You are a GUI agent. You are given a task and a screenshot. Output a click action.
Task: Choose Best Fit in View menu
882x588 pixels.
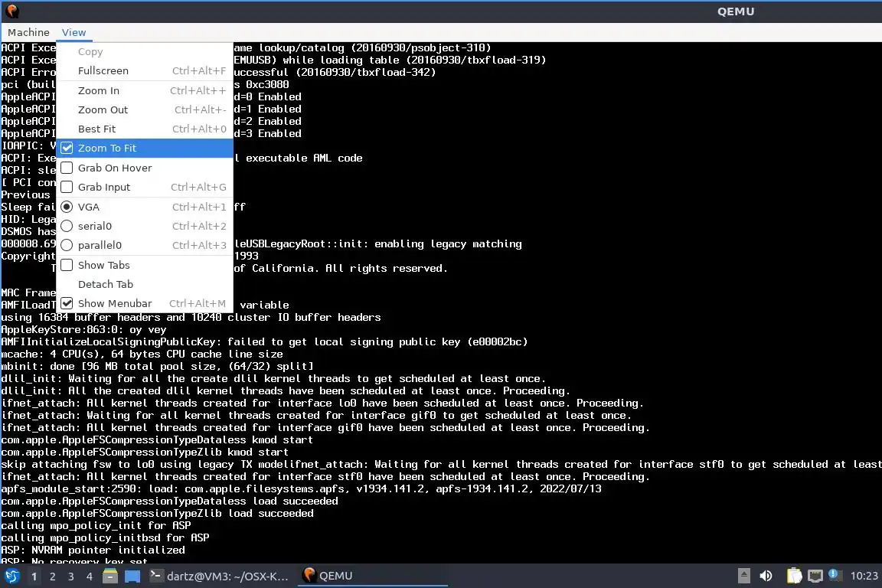click(x=145, y=129)
